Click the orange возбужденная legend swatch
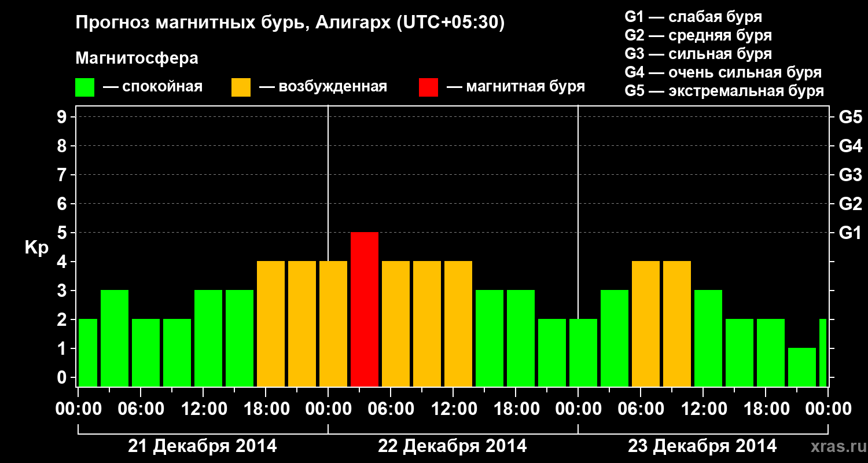868x463 pixels. pyautogui.click(x=241, y=87)
